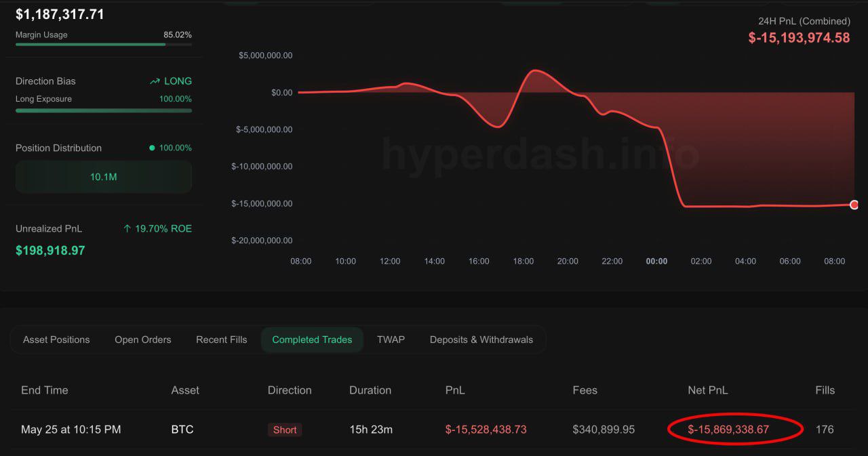Screen dimensions: 868x456
Task: Click the 19.70% ROE text
Action: 163,229
